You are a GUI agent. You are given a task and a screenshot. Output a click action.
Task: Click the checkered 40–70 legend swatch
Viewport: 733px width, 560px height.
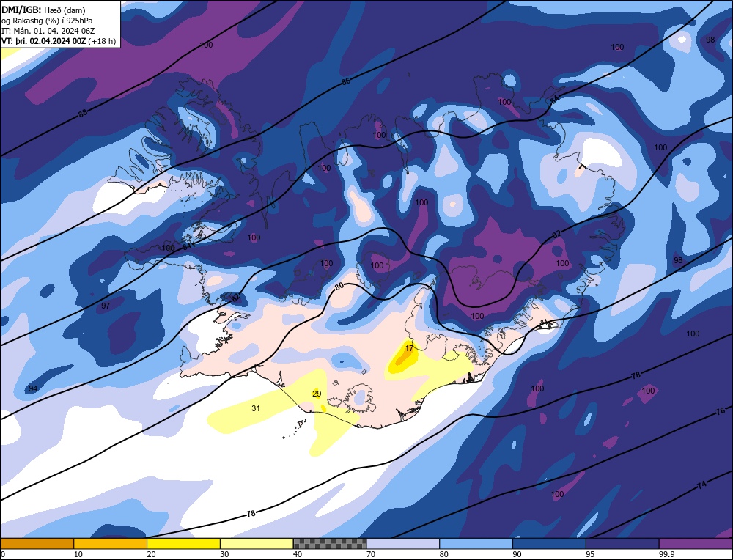pyautogui.click(x=330, y=543)
